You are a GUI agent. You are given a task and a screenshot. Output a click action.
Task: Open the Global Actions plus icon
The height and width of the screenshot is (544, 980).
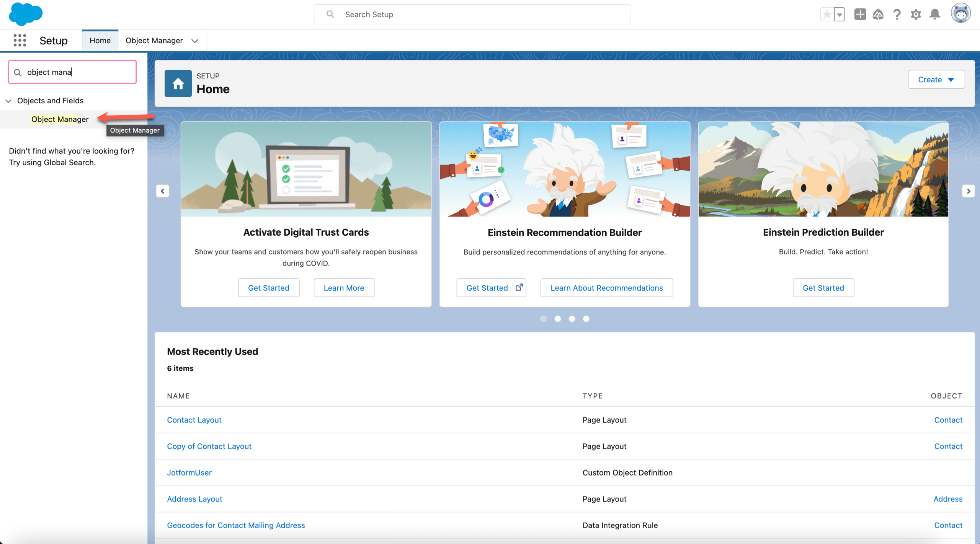coord(860,15)
